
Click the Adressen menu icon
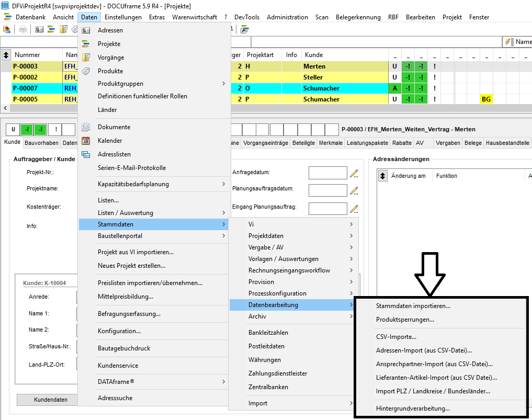click(86, 30)
